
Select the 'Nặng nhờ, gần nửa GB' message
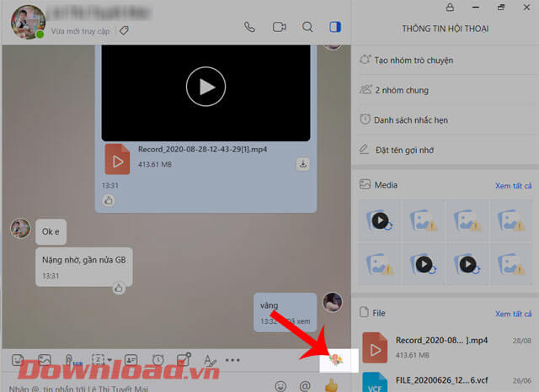click(84, 267)
